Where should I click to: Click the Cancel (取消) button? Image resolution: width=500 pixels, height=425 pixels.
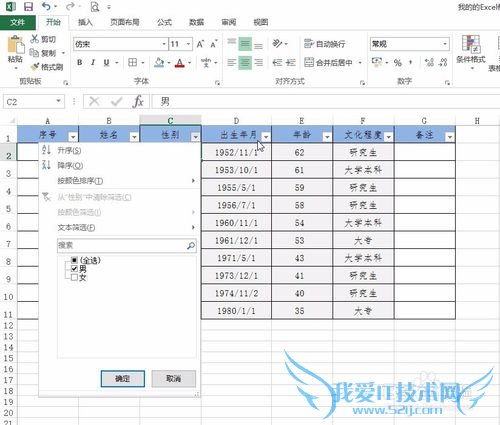[x=173, y=379]
